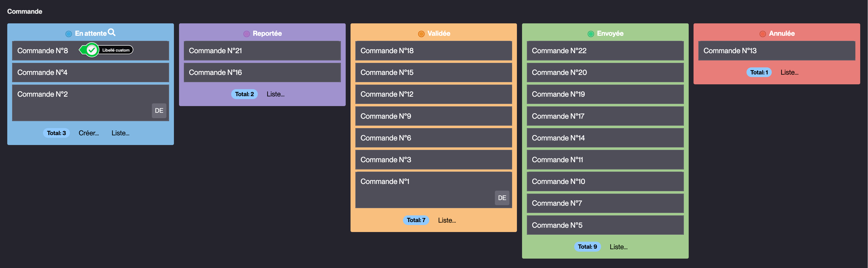The image size is (868, 268).
Task: Open card Commande N°9
Action: pyautogui.click(x=434, y=116)
